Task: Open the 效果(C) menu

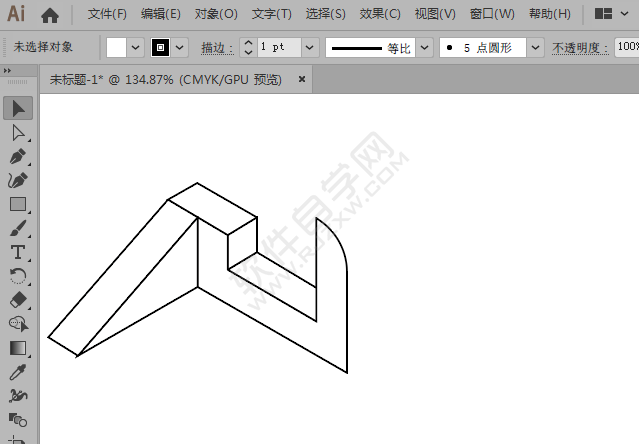Action: tap(380, 14)
